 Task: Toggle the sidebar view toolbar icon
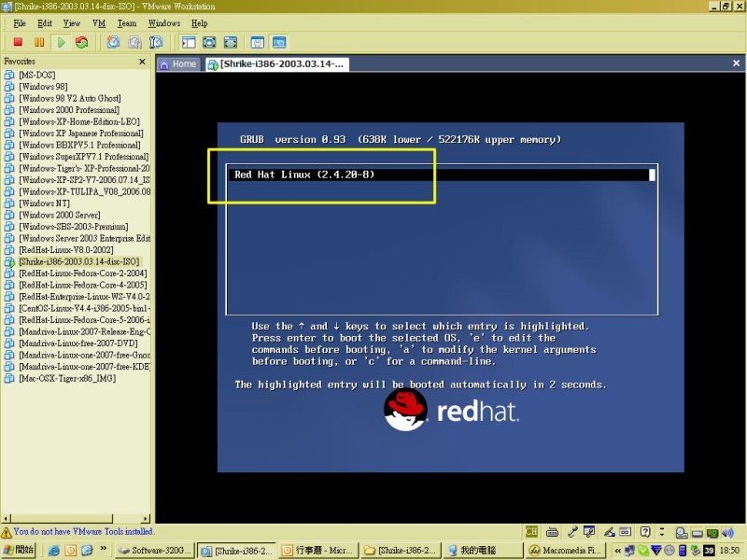[189, 42]
